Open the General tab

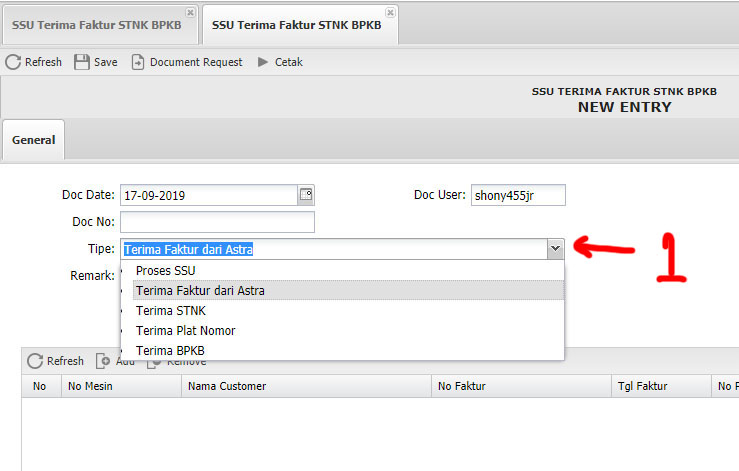(33, 140)
